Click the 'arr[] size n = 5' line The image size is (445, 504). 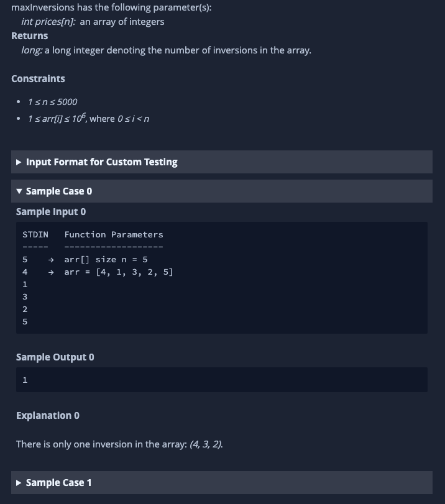(x=106, y=259)
